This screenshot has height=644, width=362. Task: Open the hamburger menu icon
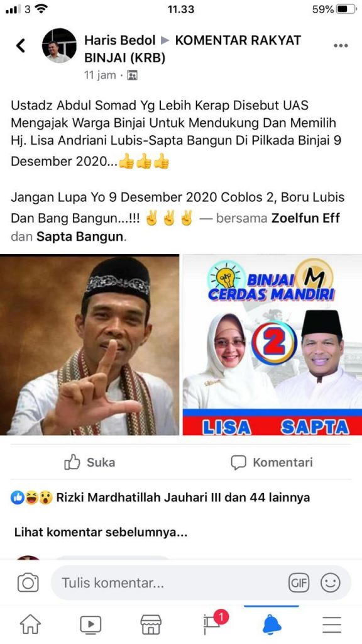click(332, 625)
